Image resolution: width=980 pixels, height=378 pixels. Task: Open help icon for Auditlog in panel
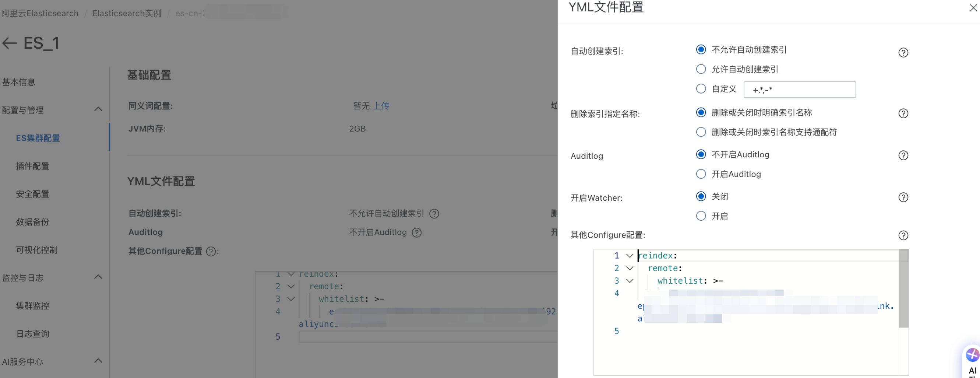click(x=903, y=155)
